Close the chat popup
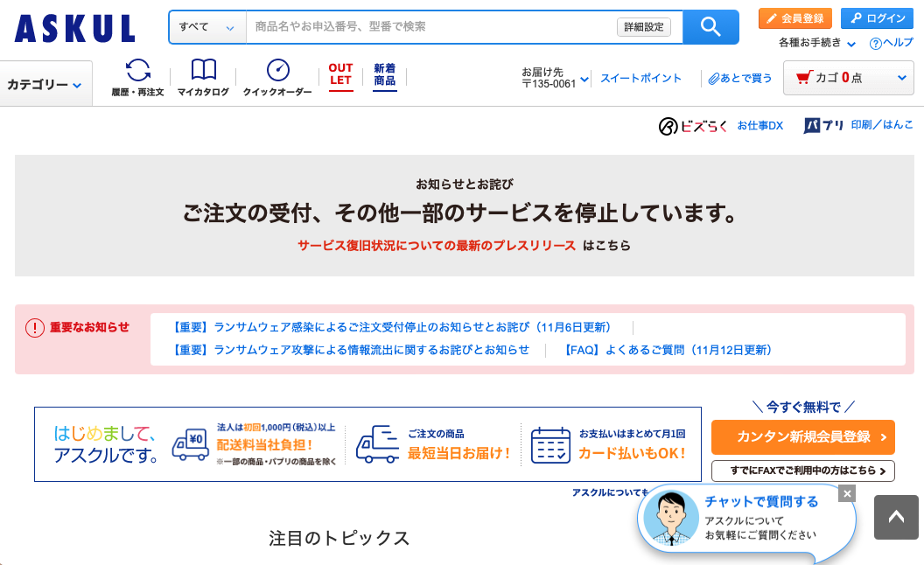The height and width of the screenshot is (565, 924). [x=846, y=493]
